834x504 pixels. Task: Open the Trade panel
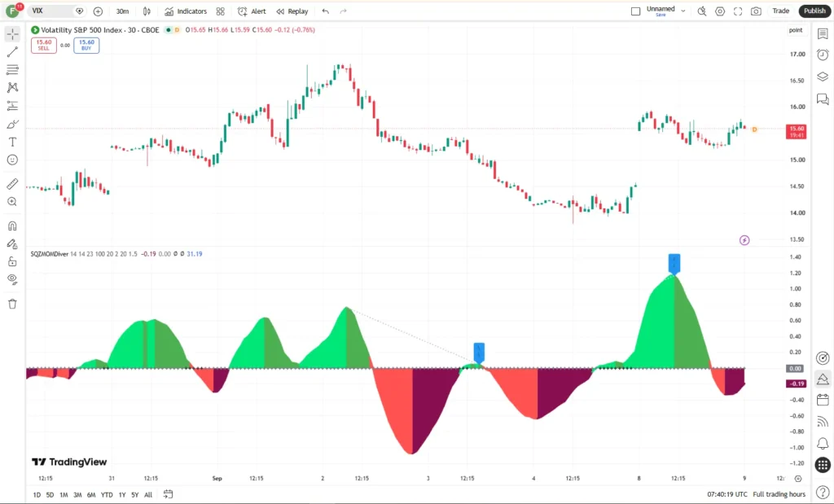coord(781,11)
